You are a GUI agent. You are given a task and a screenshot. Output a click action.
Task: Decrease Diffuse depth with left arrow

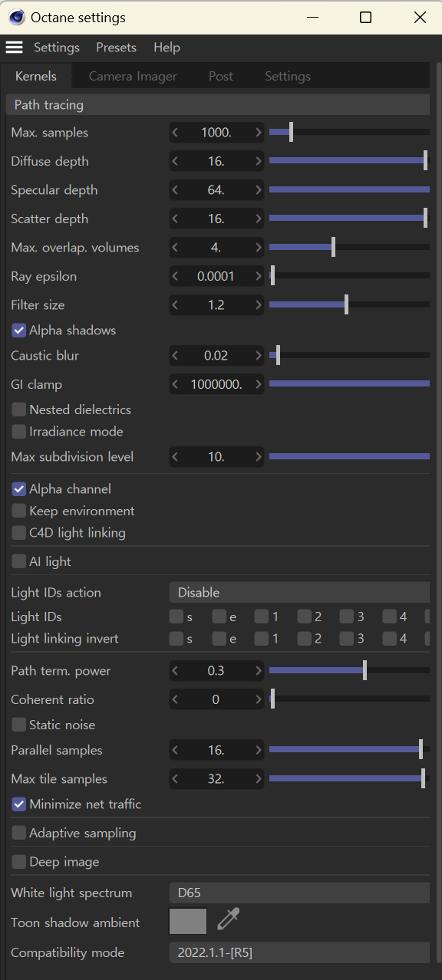[x=175, y=162]
